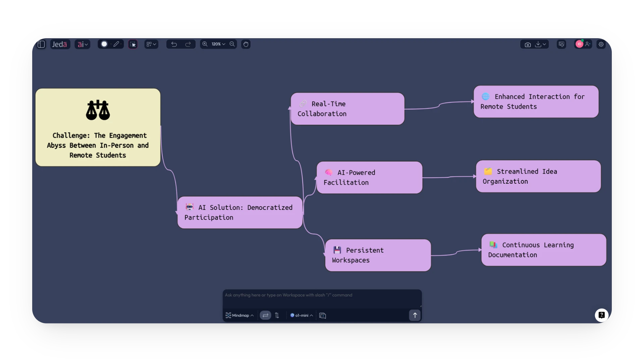
Task: Expand the download options chevron
Action: [x=544, y=44]
